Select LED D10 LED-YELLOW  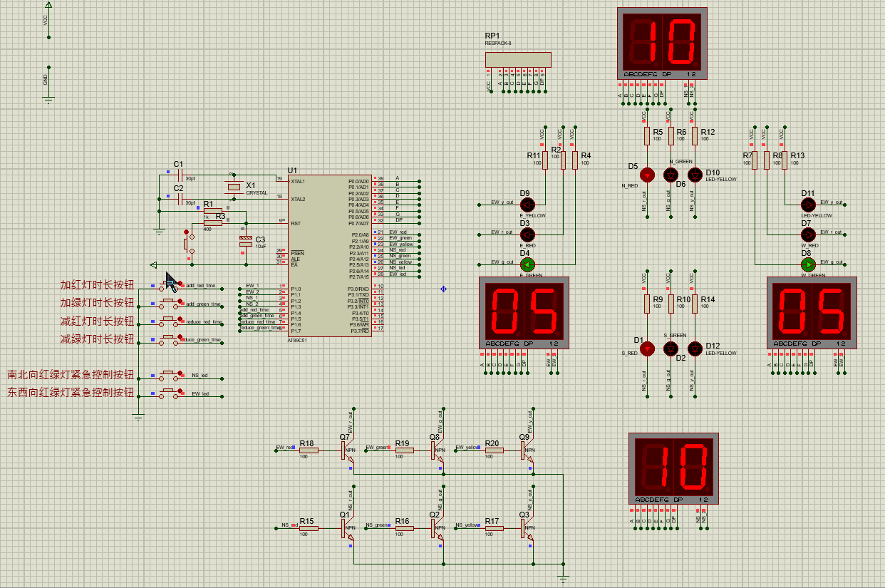(694, 175)
